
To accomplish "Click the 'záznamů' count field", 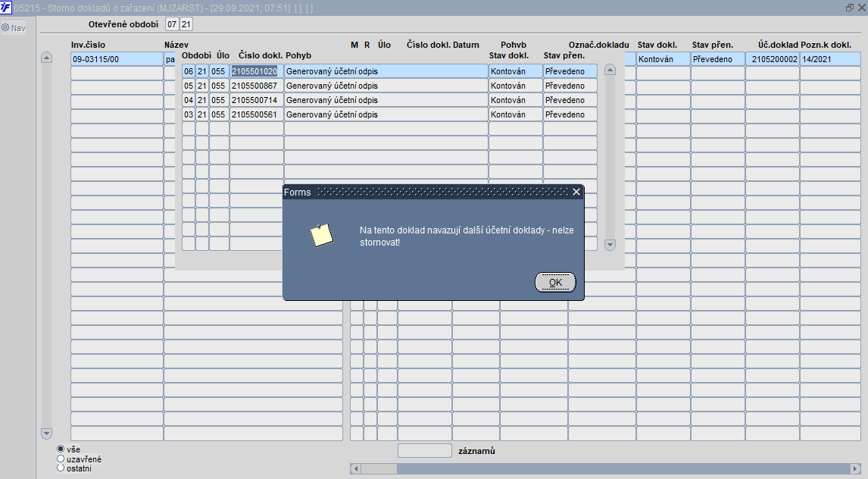I will pos(425,451).
